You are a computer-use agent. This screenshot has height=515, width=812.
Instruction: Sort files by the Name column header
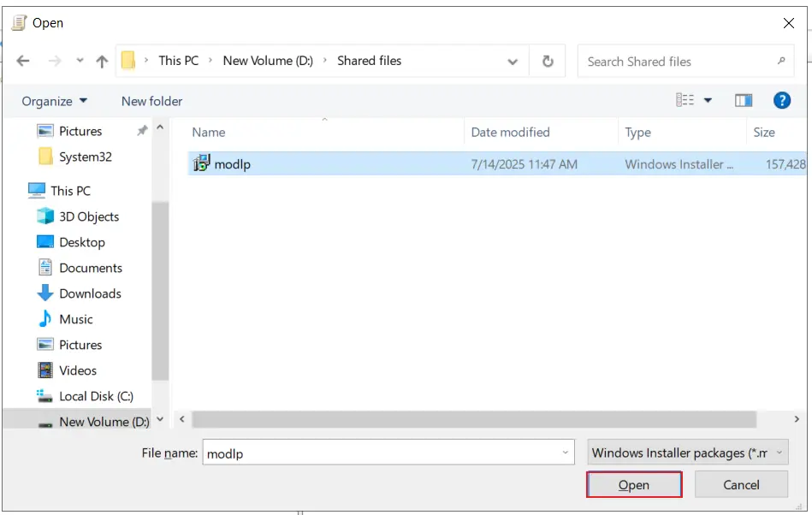point(209,132)
